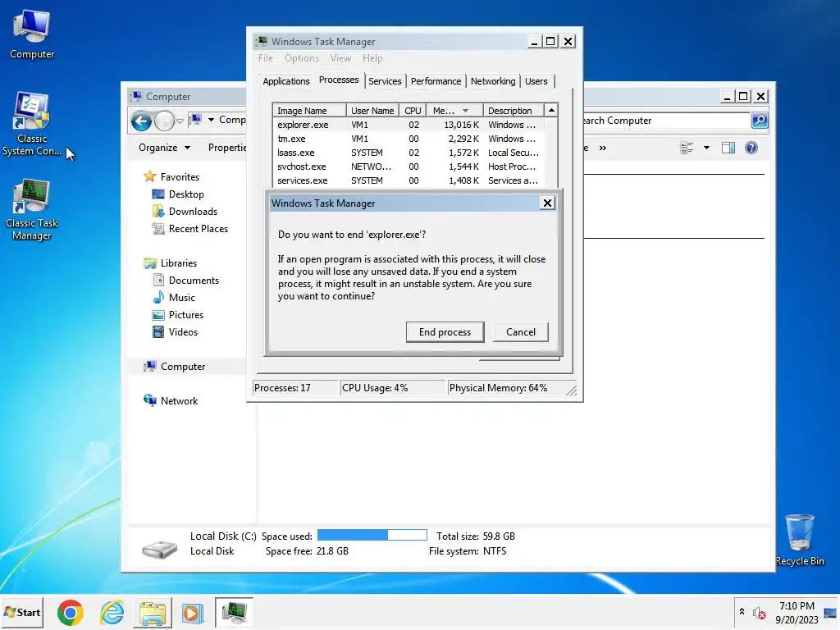The height and width of the screenshot is (630, 840).
Task: Select the svchost.exe process row
Action: 409,167
